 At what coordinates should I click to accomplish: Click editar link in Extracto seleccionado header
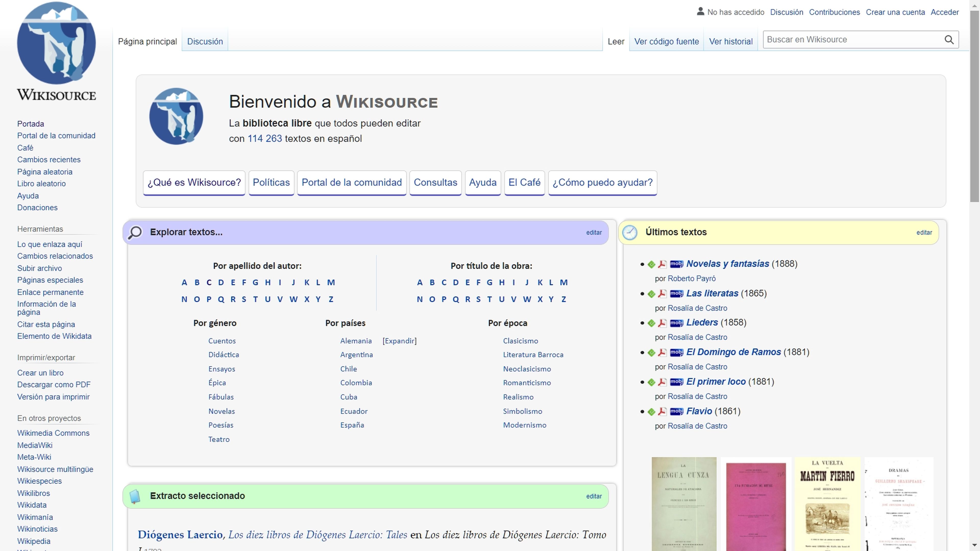tap(594, 497)
